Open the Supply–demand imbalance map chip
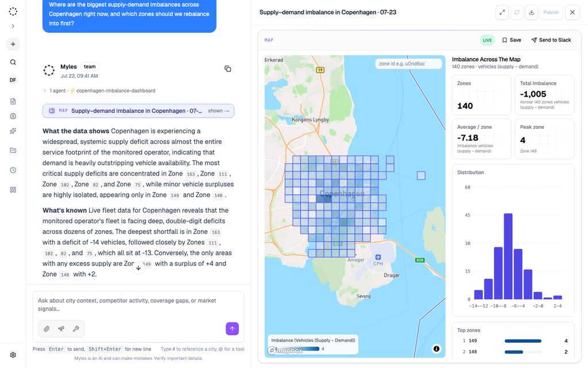The height and width of the screenshot is (368, 588). point(138,111)
